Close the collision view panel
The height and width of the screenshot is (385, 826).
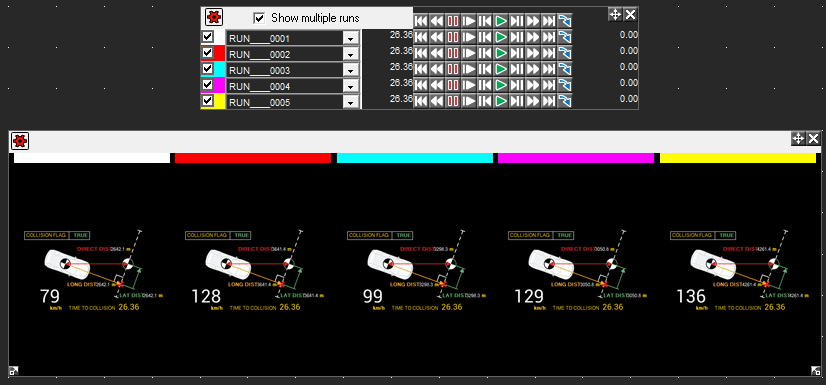point(813,139)
